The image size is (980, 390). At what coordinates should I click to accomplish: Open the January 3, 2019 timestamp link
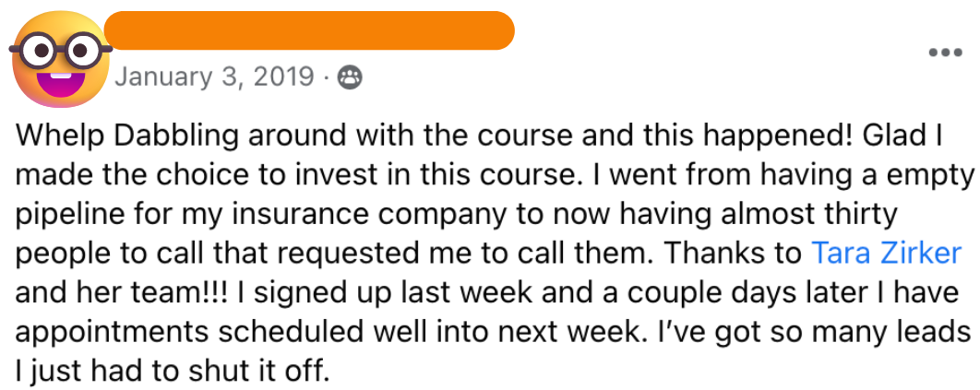[214, 77]
